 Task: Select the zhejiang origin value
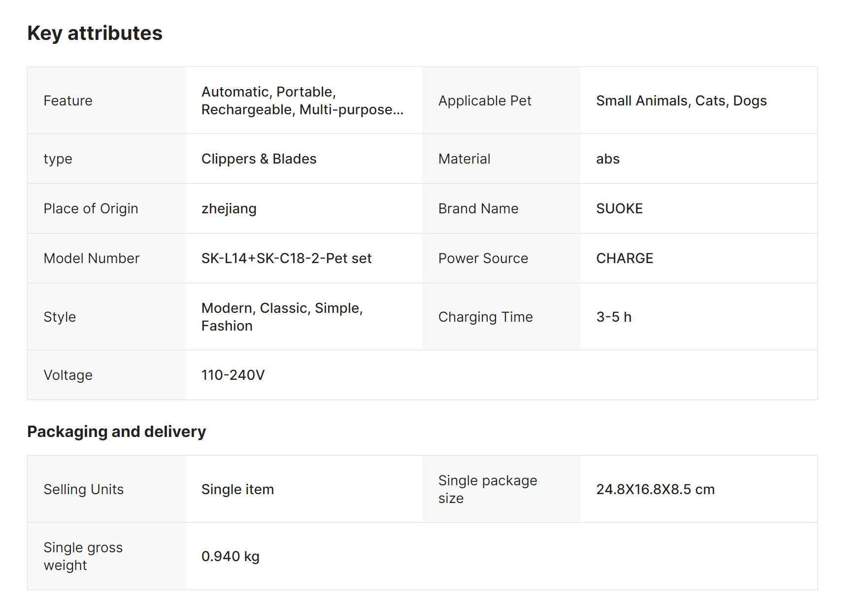click(229, 208)
